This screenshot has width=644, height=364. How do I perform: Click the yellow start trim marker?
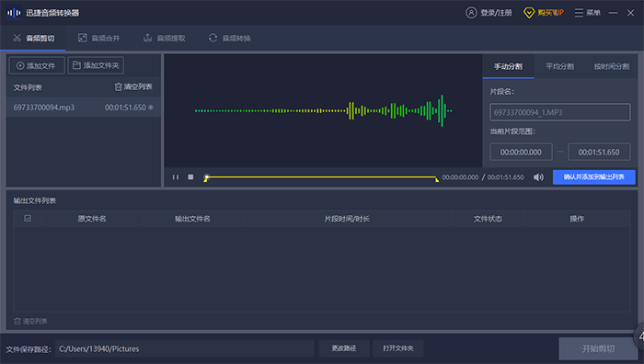[x=205, y=180]
